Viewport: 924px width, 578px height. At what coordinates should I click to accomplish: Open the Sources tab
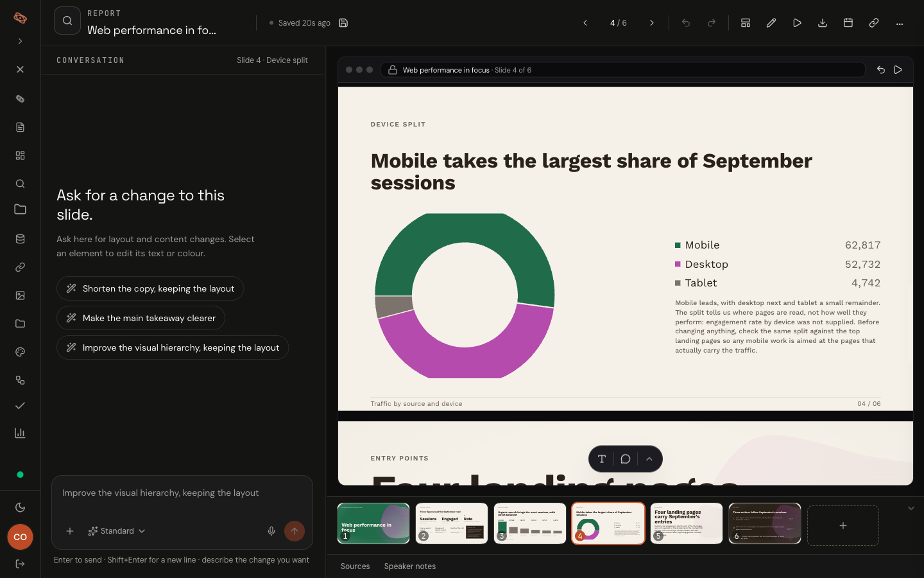(x=355, y=566)
